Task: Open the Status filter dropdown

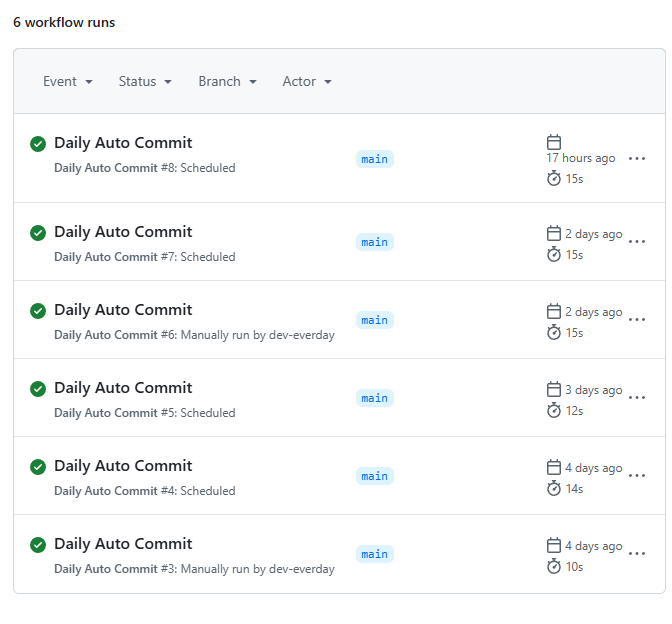Action: 145,81
